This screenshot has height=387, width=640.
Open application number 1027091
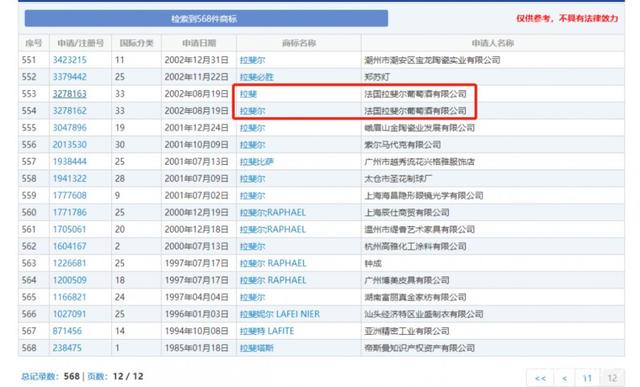(69, 314)
